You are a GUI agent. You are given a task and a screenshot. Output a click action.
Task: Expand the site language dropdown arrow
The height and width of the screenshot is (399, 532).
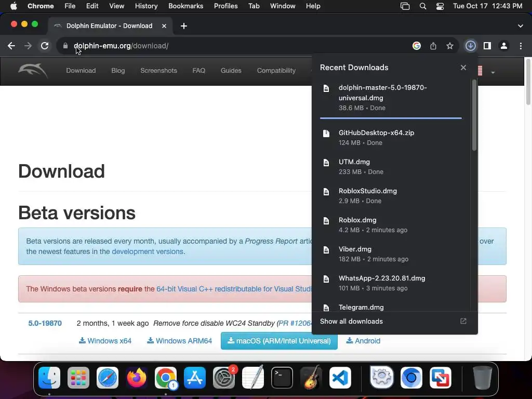pos(493,72)
